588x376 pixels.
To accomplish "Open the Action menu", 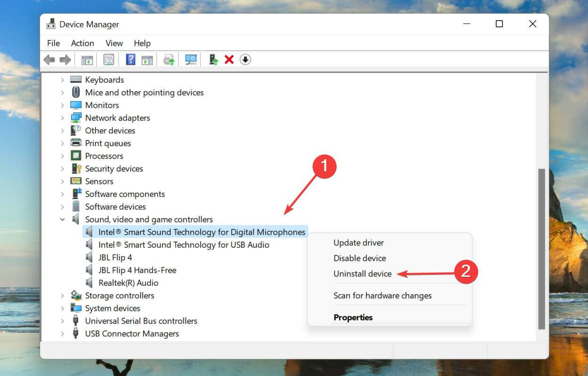I will 82,43.
